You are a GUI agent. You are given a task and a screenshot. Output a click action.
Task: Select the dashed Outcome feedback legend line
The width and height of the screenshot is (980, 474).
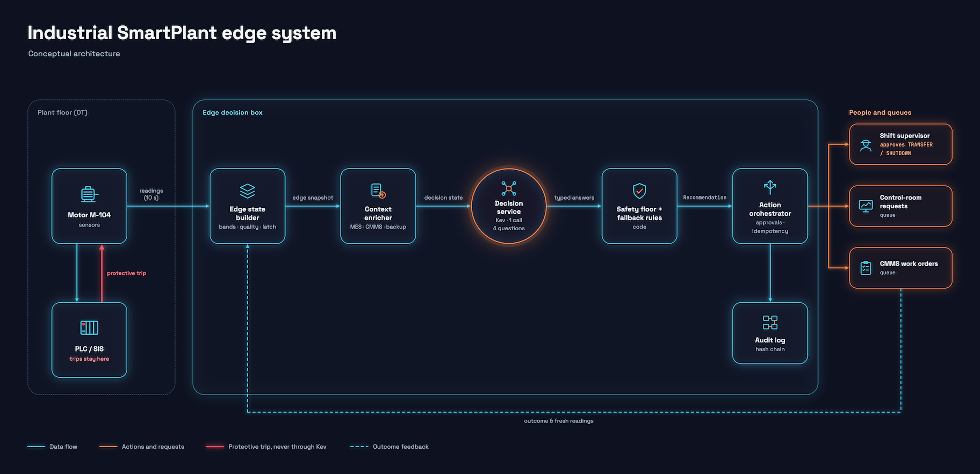tap(359, 447)
